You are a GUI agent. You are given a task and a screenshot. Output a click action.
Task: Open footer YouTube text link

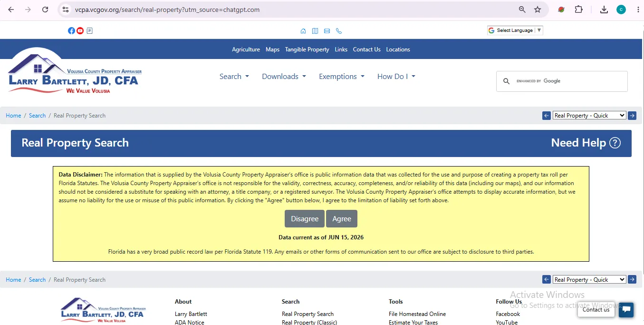507,322
